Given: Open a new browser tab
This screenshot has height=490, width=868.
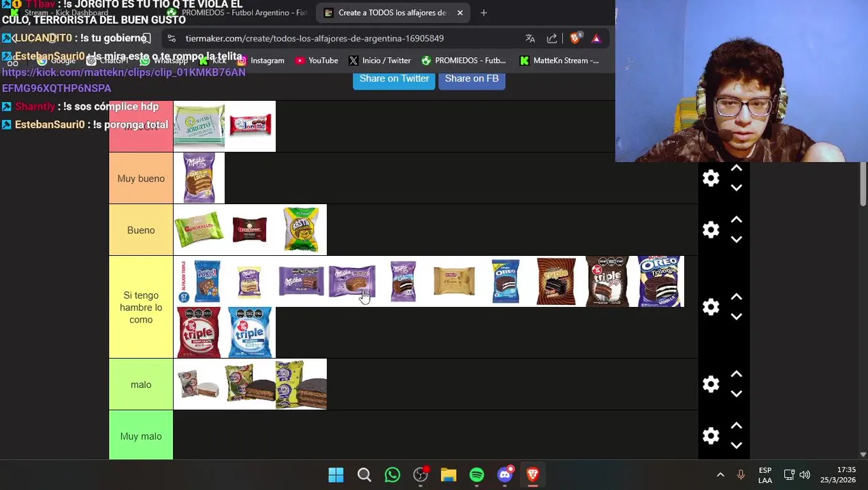Looking at the screenshot, I should click(x=483, y=12).
